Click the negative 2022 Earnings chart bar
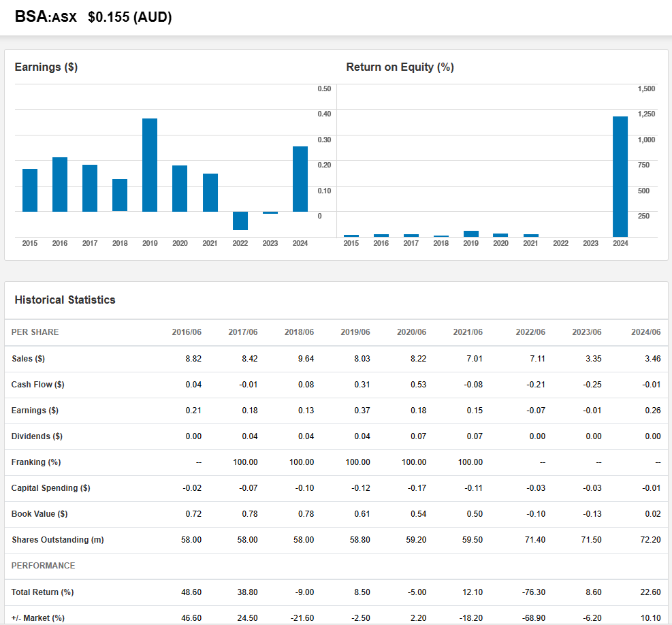 pos(240,221)
